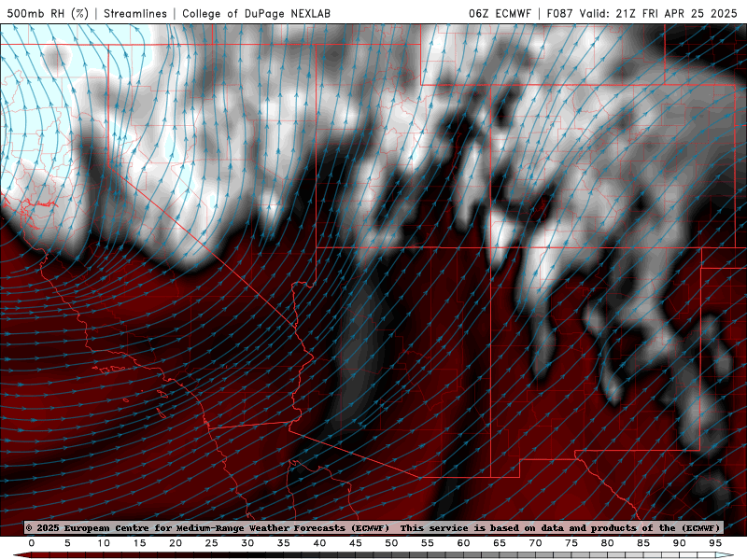747x560 pixels.
Task: Click the 55 value on the colorbar
Action: click(x=427, y=543)
